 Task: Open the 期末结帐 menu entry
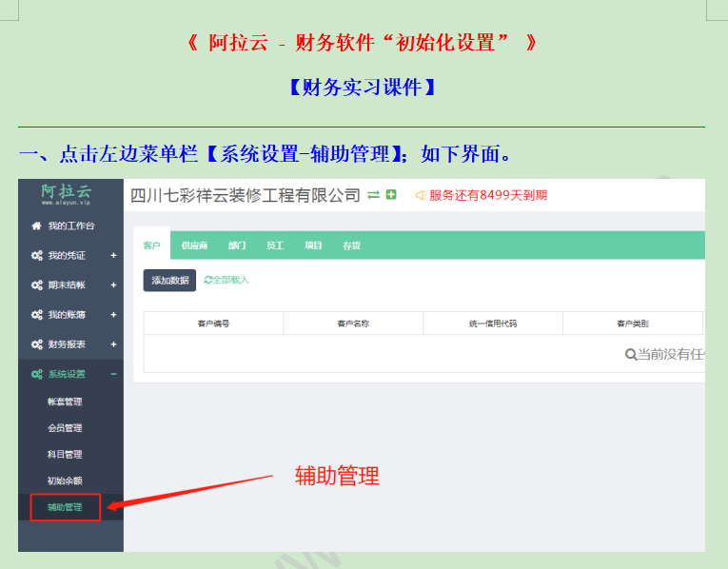(70, 285)
